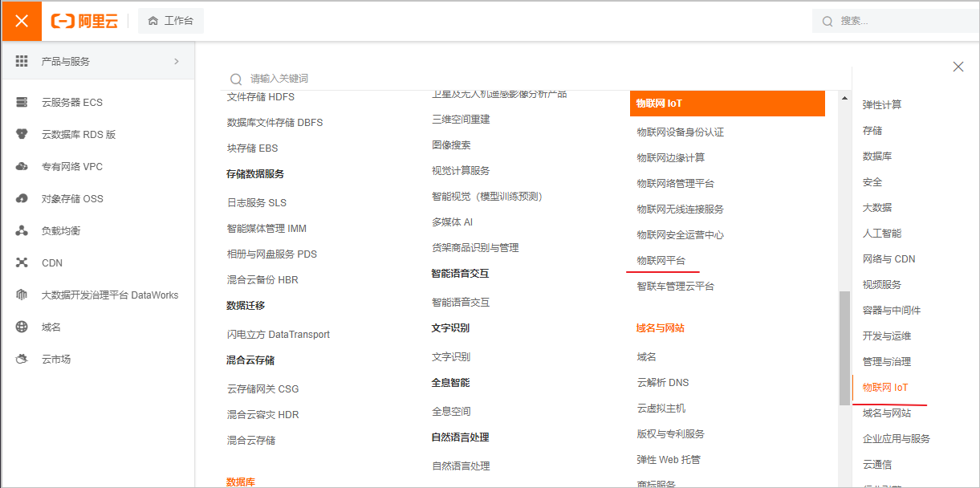Viewport: 980px width, 488px height.
Task: Open 文件存储 HDFS link
Action: tap(261, 96)
